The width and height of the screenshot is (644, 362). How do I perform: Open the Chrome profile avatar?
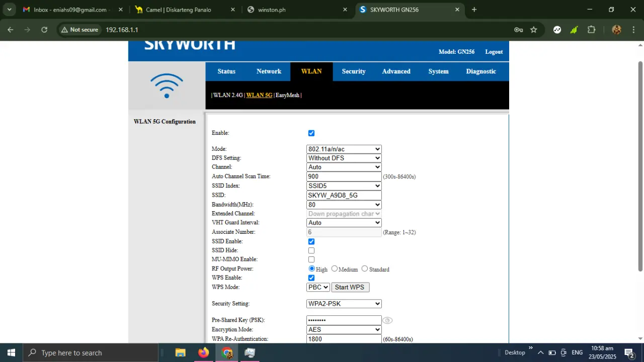coord(616,30)
